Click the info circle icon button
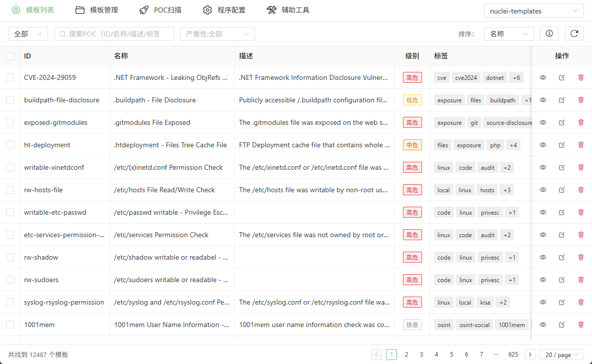Image resolution: width=592 pixels, height=364 pixels. pyautogui.click(x=549, y=33)
